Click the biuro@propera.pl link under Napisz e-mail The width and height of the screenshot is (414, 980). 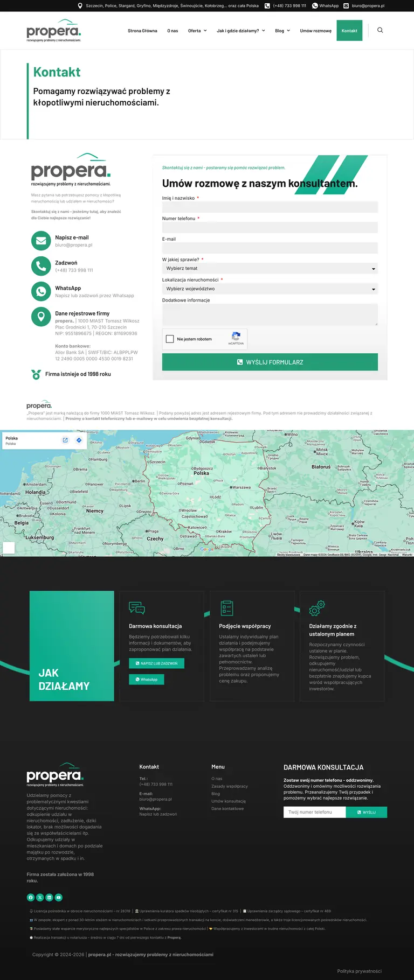(x=74, y=245)
